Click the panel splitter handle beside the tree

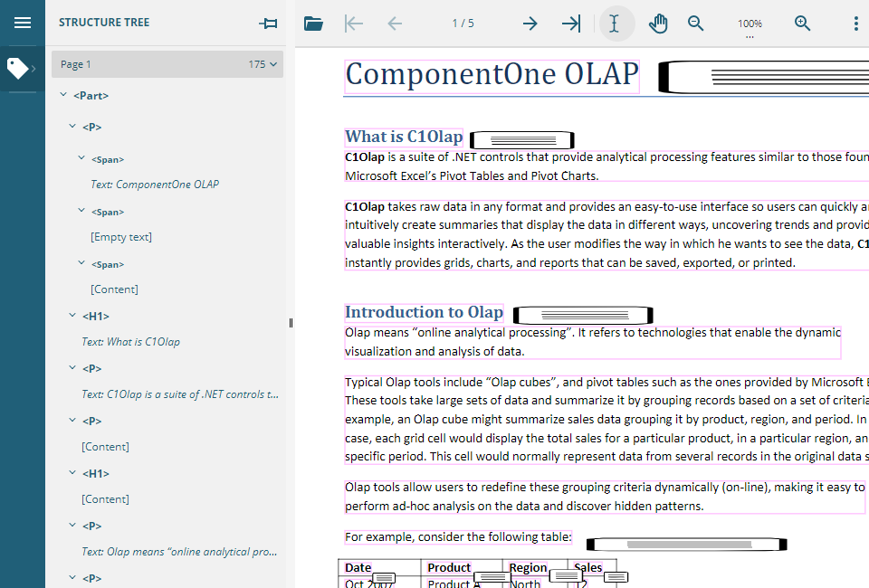click(x=291, y=323)
